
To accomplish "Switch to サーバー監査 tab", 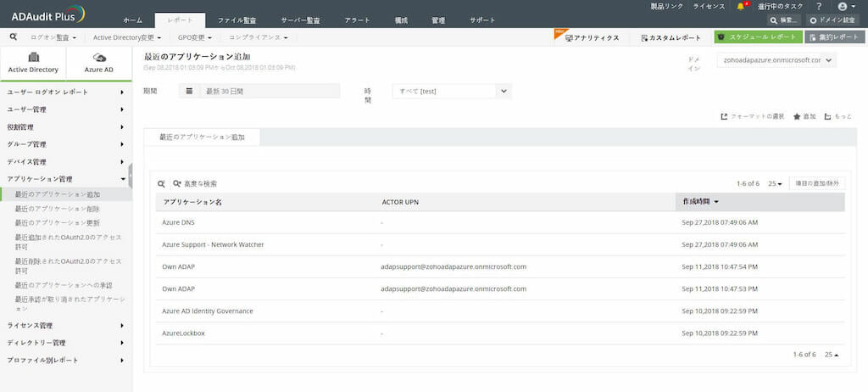I will click(x=301, y=20).
